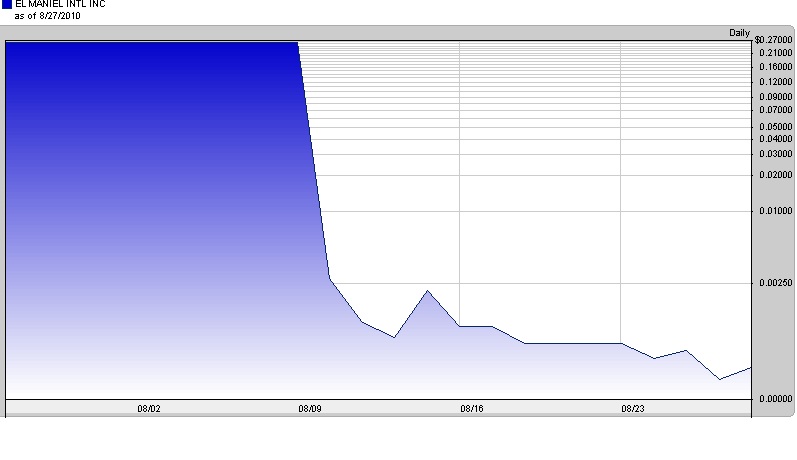Click the $0.27000 top price label

pos(773,42)
